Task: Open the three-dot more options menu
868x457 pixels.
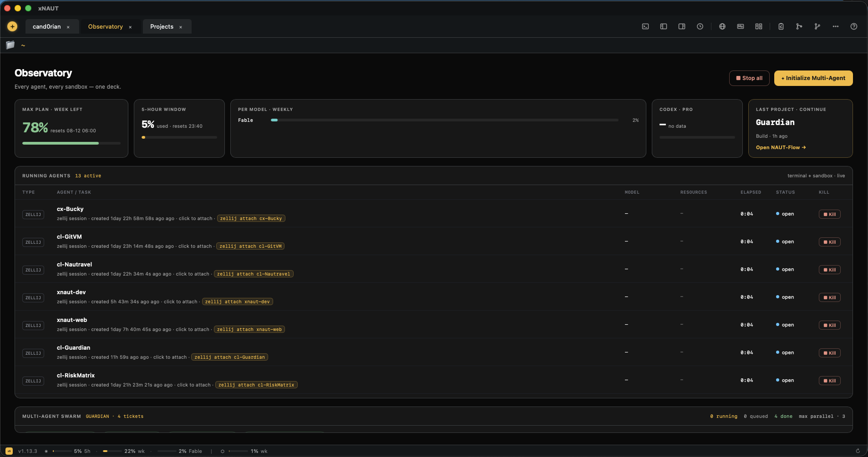Action: (836, 26)
